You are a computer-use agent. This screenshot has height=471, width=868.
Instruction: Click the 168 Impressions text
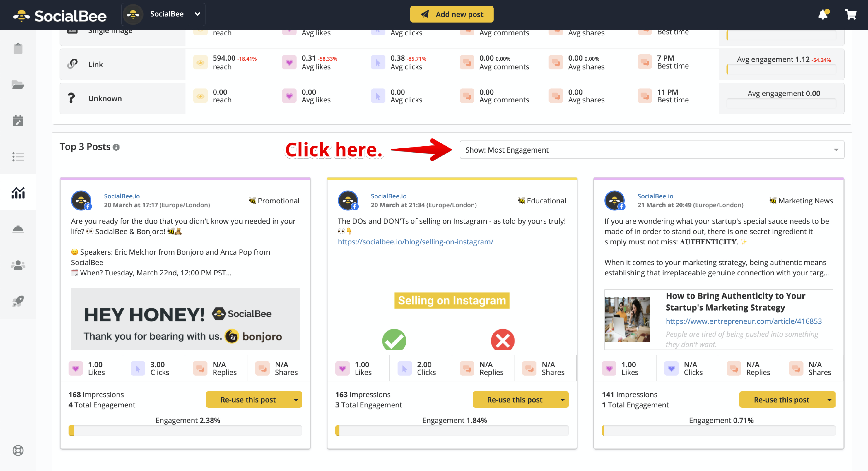96,394
